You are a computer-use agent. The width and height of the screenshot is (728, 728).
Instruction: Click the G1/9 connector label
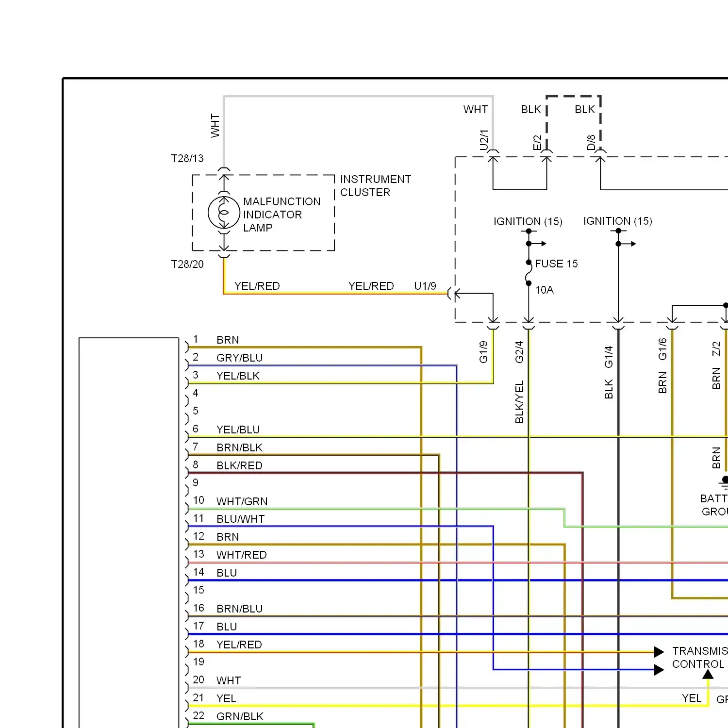pos(483,352)
